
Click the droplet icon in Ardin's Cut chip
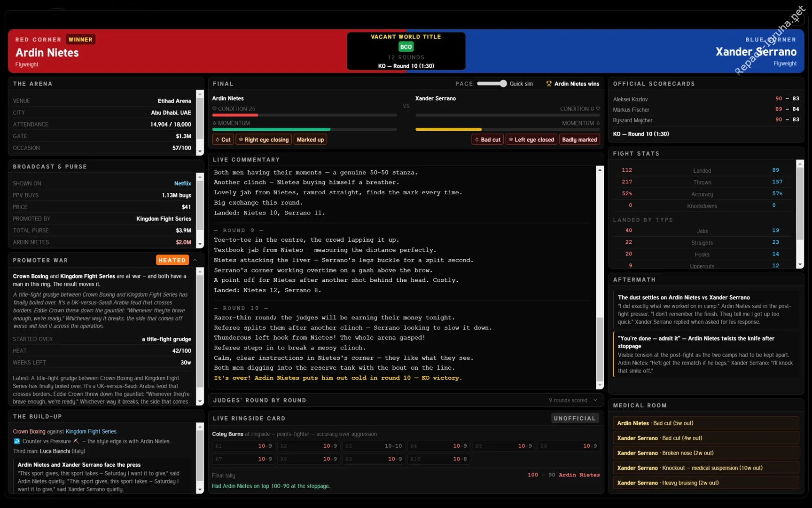pyautogui.click(x=218, y=140)
